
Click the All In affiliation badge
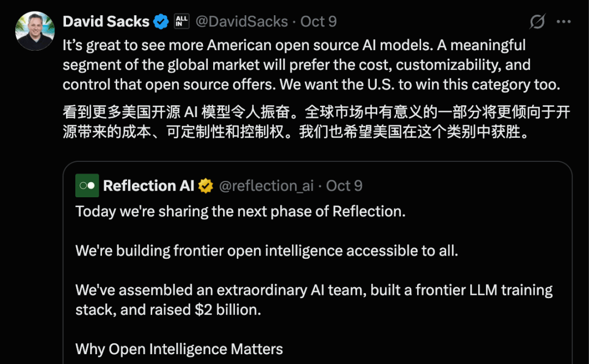[181, 22]
